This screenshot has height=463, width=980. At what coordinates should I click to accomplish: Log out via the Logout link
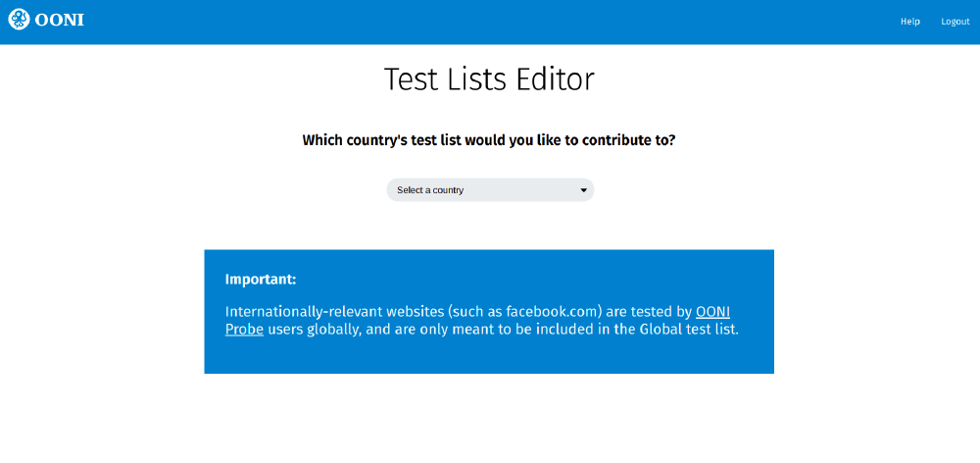pyautogui.click(x=955, y=22)
